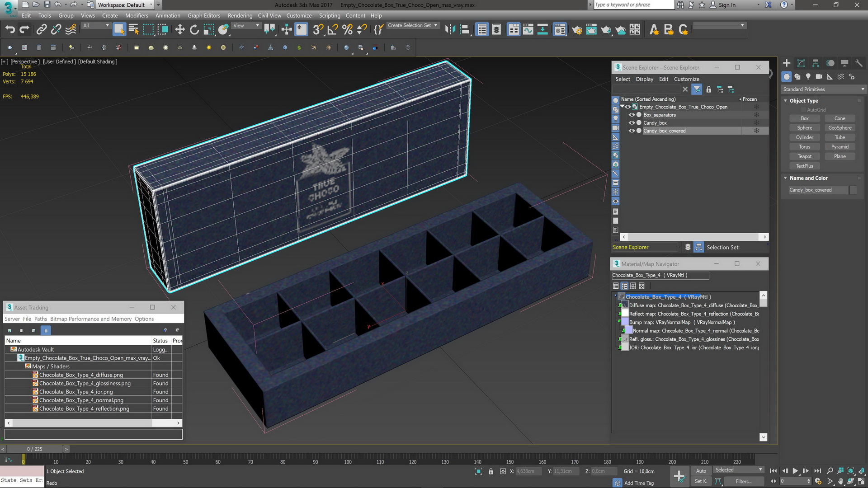Image resolution: width=868 pixels, height=488 pixels.
Task: Toggle visibility of Candy_box_covered
Action: pyautogui.click(x=632, y=131)
